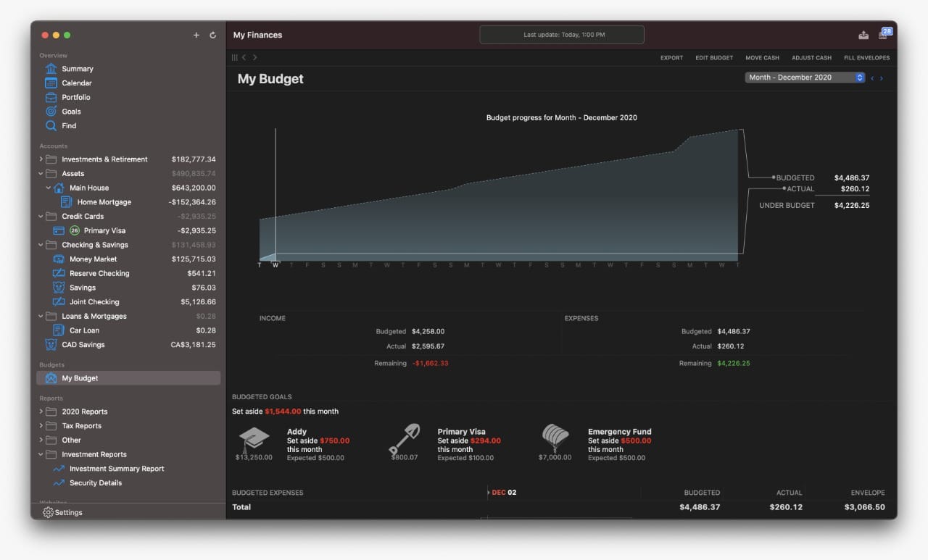Toggle the sidebar with the column handle icon

click(x=235, y=57)
